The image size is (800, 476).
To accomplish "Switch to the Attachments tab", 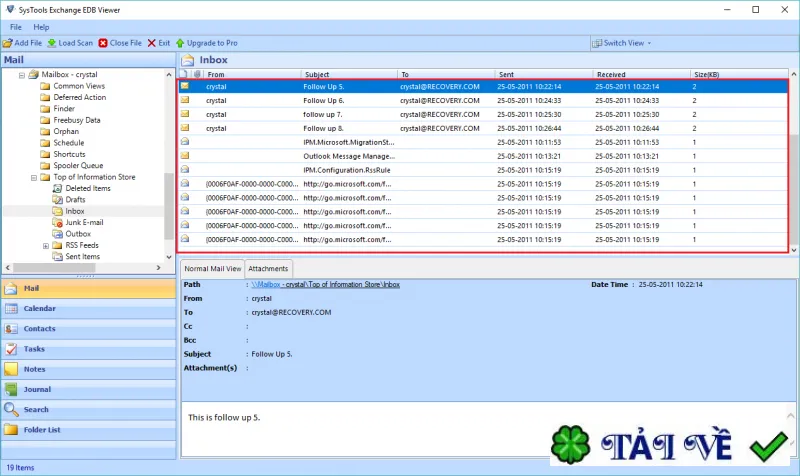I will coord(268,269).
